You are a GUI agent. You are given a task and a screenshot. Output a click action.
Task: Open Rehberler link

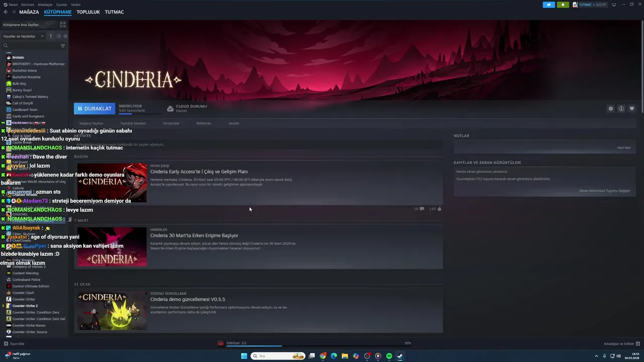[x=204, y=123]
